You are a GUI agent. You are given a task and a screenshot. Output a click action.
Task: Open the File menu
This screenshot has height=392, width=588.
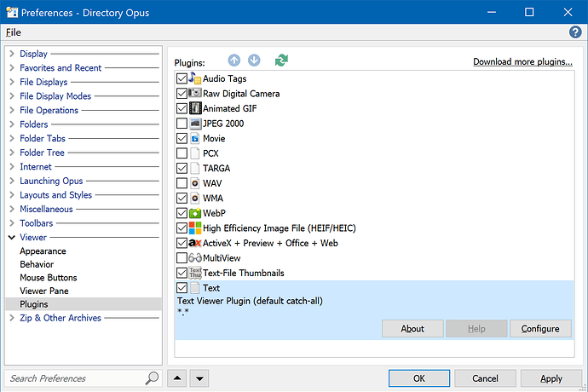[14, 32]
